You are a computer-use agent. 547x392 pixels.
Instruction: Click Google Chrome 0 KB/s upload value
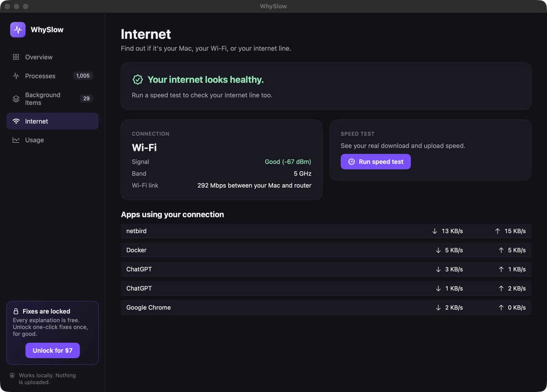[517, 308]
